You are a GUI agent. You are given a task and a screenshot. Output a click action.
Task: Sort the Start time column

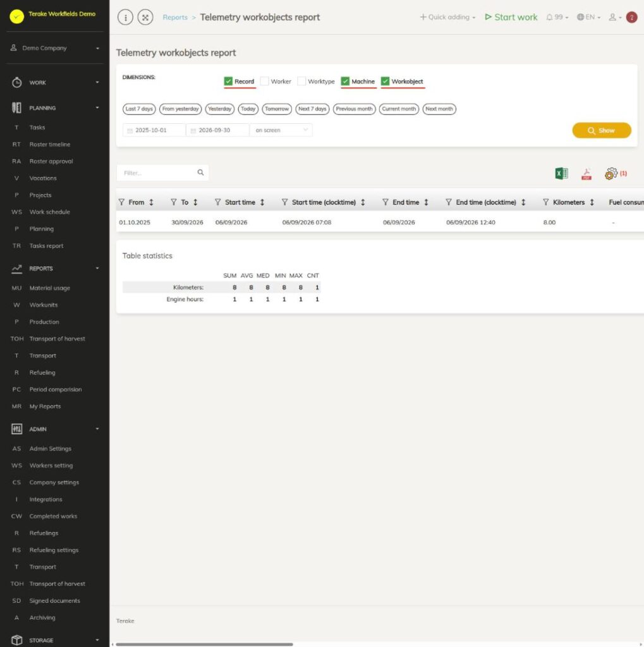(262, 202)
